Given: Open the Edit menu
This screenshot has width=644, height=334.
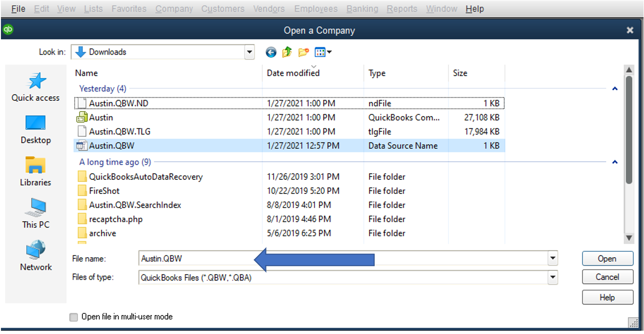Looking at the screenshot, I should pos(42,9).
